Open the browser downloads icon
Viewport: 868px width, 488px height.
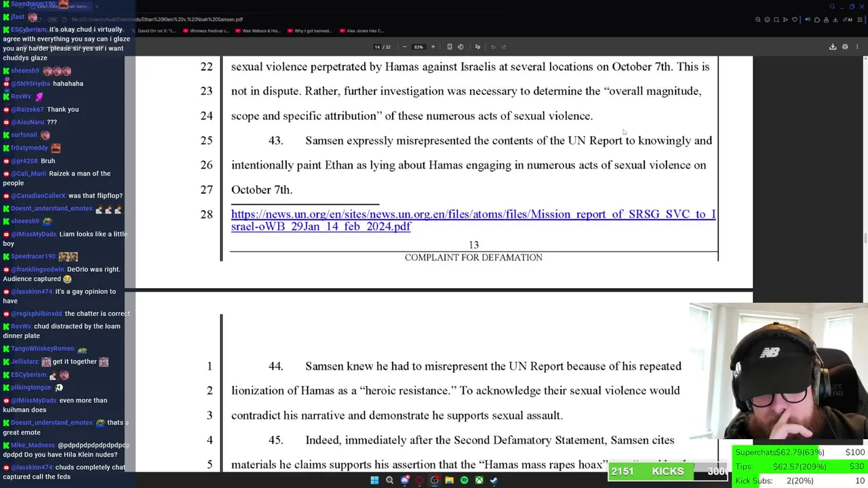tap(835, 20)
